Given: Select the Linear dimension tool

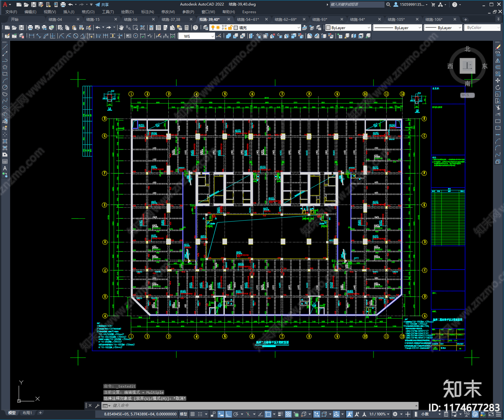Looking at the screenshot, I should [31, 36].
